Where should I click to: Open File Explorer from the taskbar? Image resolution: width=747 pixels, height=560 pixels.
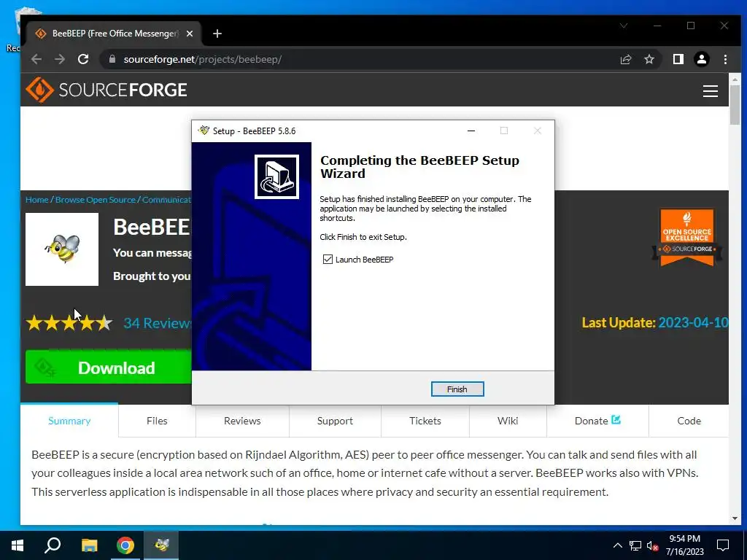pos(89,545)
